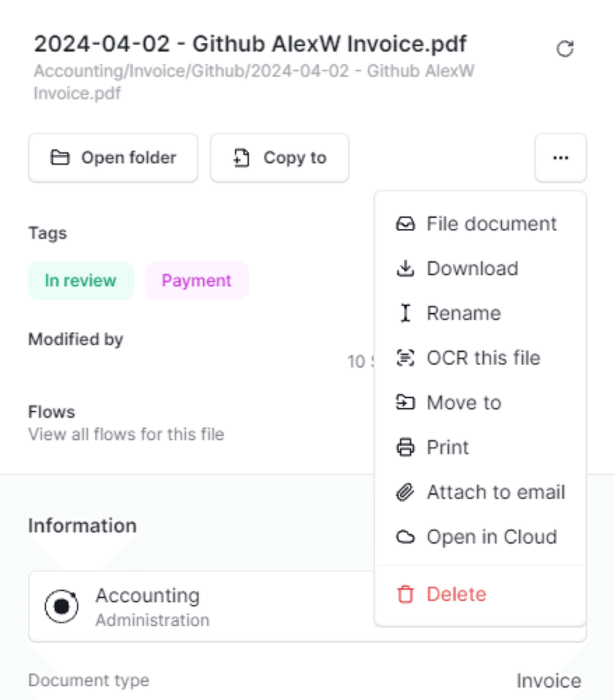Click the paperclip icon for Attach to email

tap(405, 492)
